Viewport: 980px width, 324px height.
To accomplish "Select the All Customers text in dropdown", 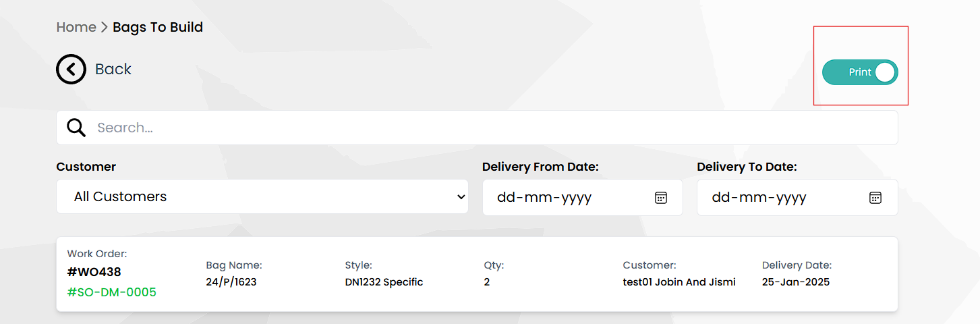I will click(121, 197).
